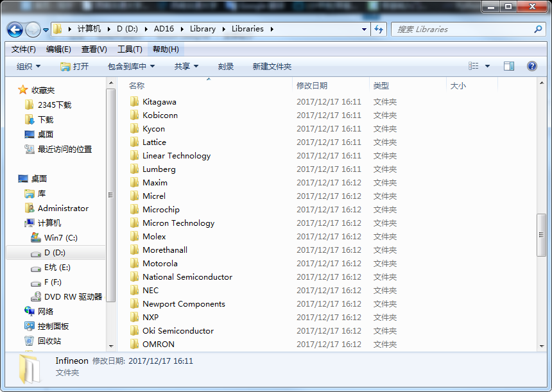Click the search magnifier icon
Viewport: 552px width, 392px height.
pos(538,30)
